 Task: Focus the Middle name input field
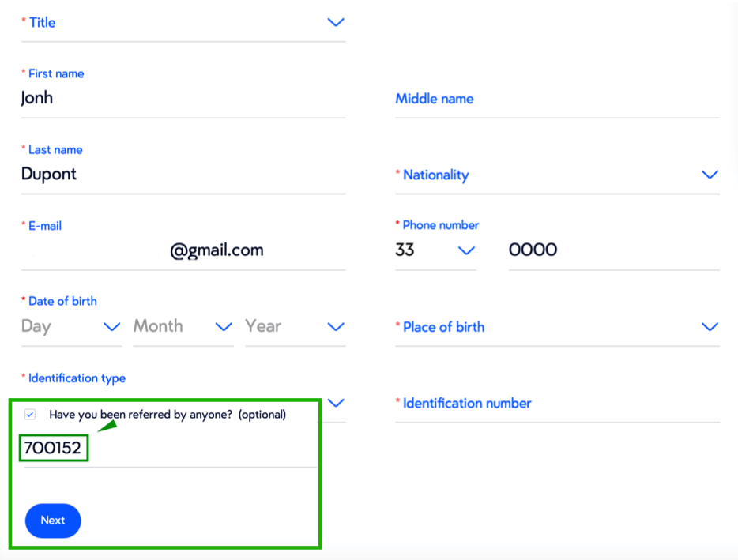pos(557,100)
